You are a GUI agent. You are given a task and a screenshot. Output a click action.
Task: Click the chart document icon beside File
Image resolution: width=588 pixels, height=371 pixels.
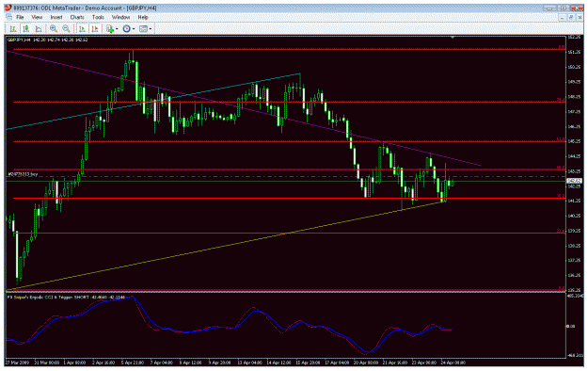pos(9,17)
